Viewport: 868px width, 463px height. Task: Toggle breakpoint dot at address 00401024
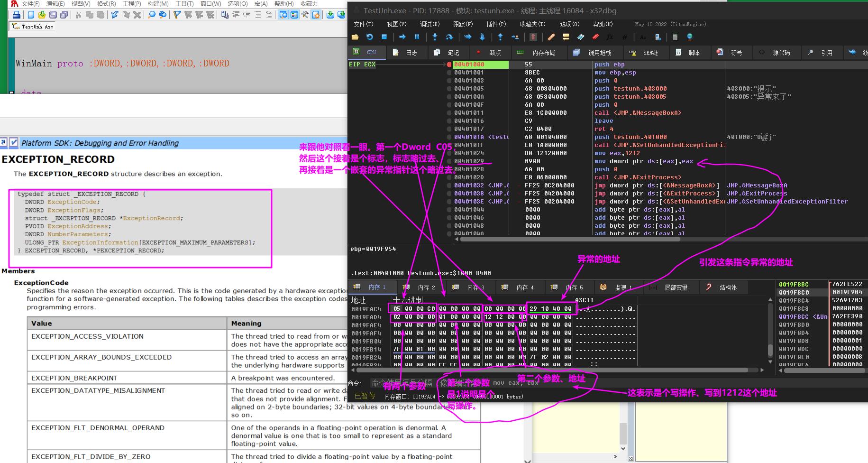click(449, 153)
